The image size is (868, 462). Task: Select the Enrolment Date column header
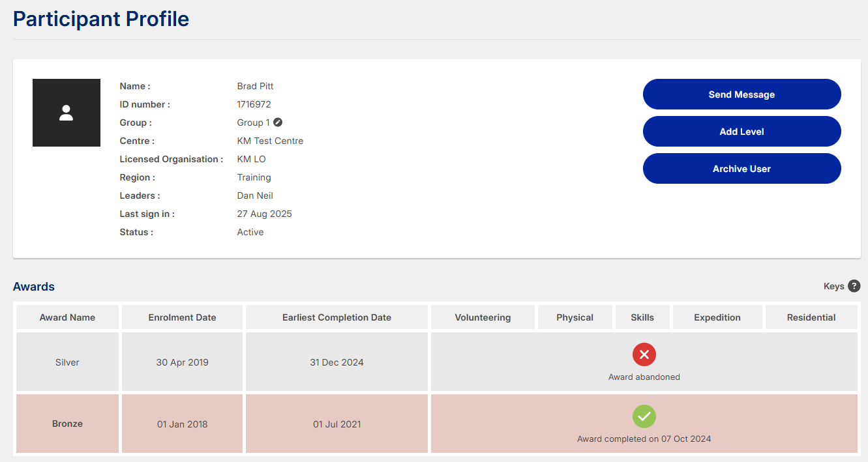point(182,317)
